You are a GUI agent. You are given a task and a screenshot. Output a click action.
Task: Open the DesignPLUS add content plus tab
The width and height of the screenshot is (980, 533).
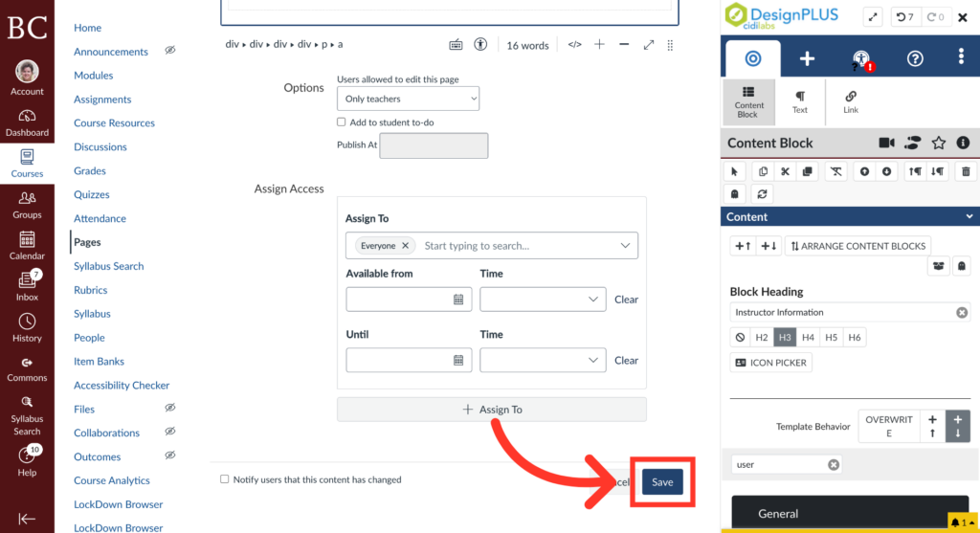pyautogui.click(x=807, y=58)
